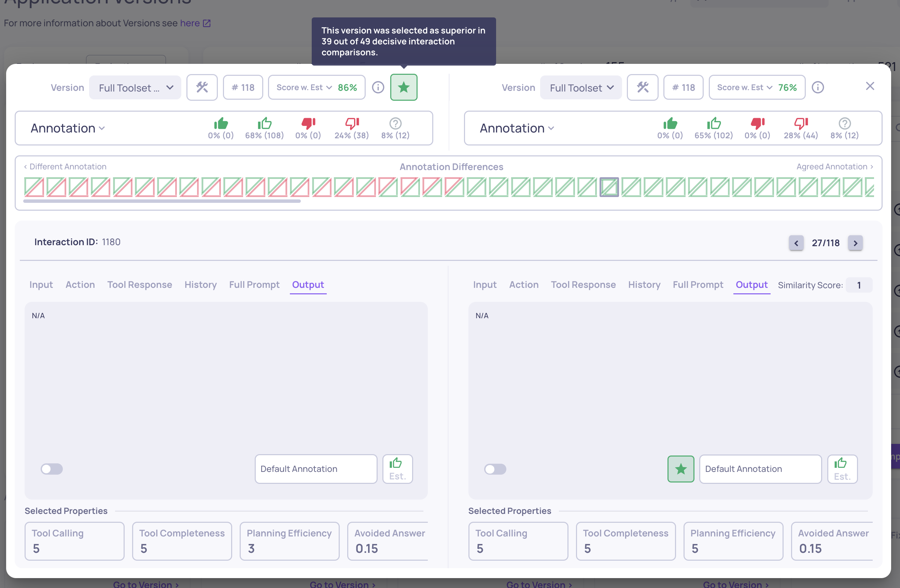Click left output's estimated thumbs-up Est. button
This screenshot has width=900, height=588.
click(x=397, y=469)
